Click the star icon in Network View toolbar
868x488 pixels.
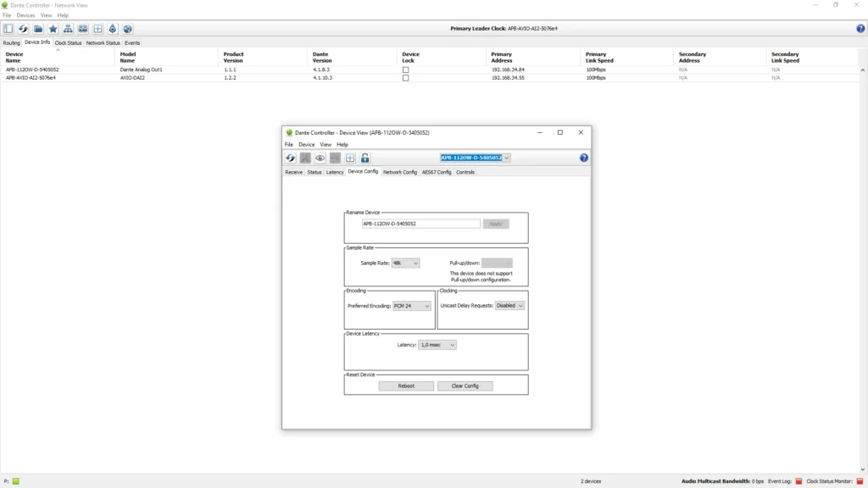(x=53, y=29)
